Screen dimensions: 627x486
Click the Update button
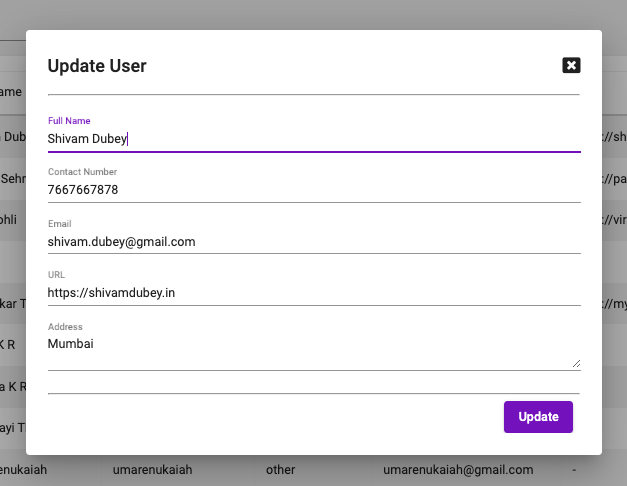coord(538,417)
